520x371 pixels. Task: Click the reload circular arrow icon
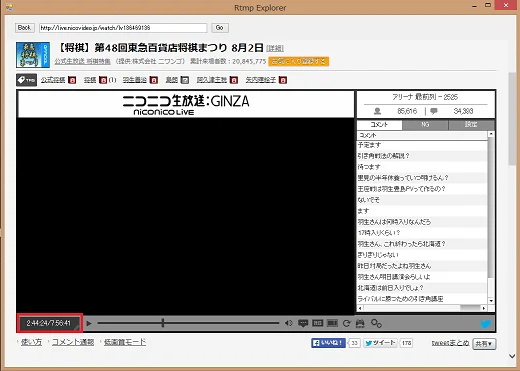tap(346, 323)
